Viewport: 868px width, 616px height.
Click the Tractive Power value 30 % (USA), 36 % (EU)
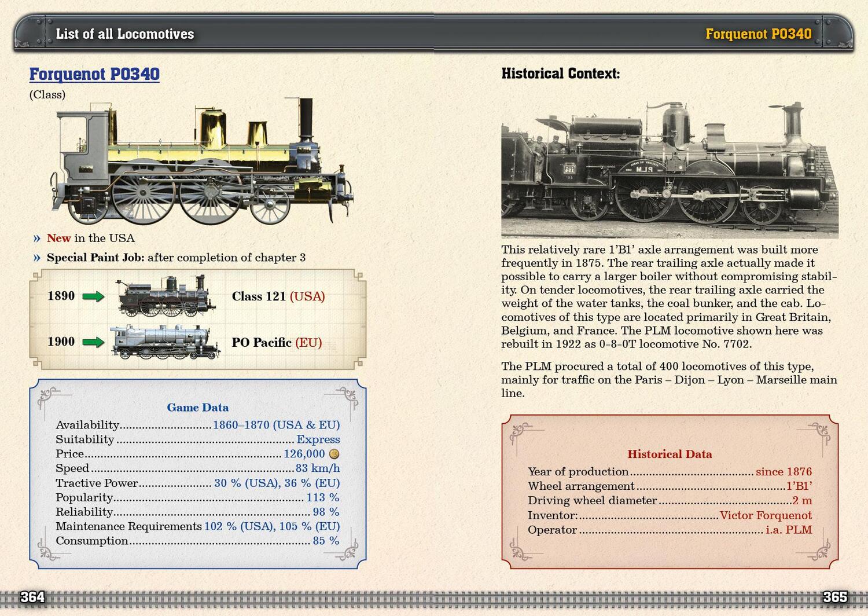277,483
